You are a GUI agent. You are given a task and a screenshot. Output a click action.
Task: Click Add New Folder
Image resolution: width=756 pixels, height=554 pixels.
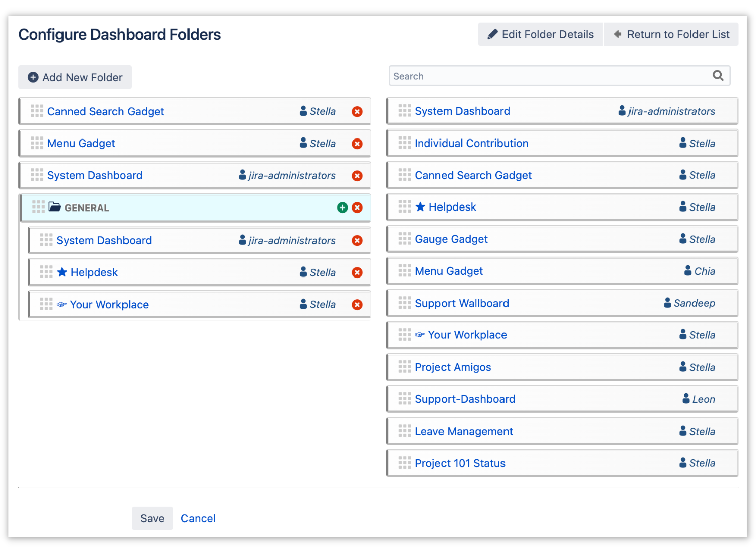[75, 77]
